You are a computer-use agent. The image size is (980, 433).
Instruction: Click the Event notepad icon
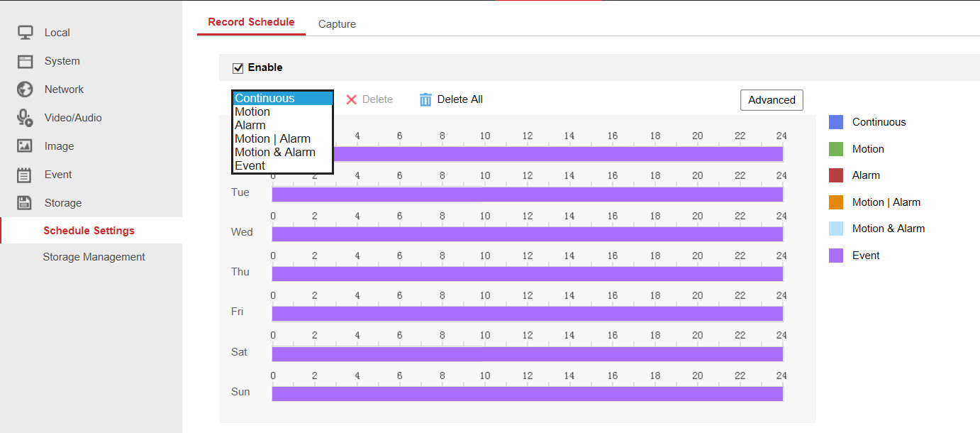pos(26,175)
